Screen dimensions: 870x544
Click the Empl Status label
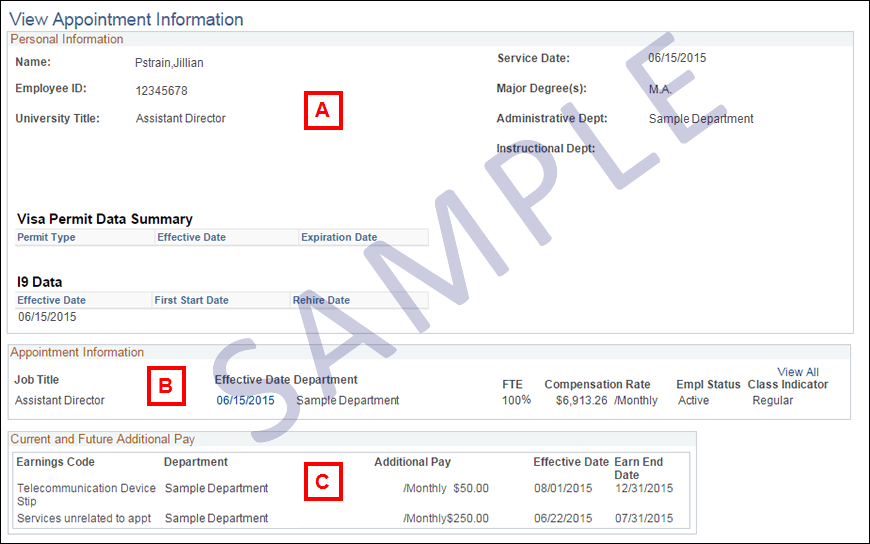click(x=709, y=384)
